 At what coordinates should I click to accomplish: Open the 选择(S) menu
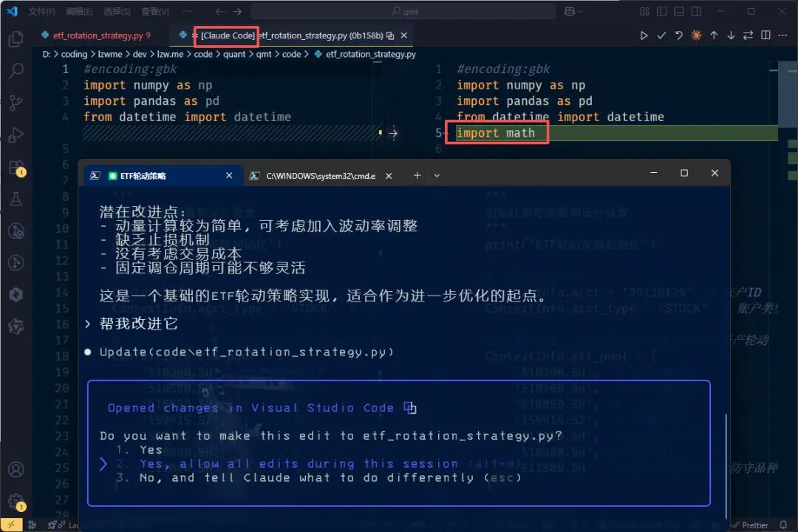pos(117,11)
